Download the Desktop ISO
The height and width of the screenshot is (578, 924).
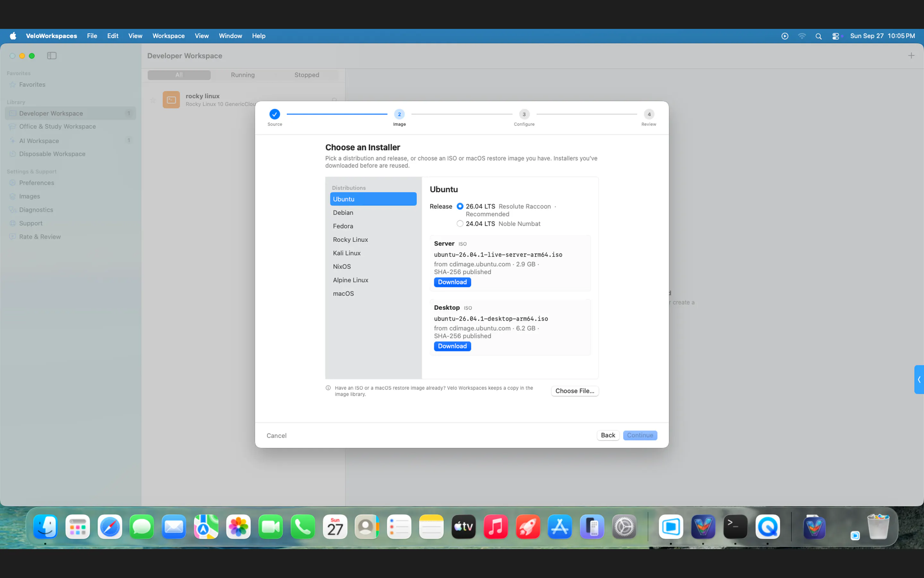tap(452, 346)
